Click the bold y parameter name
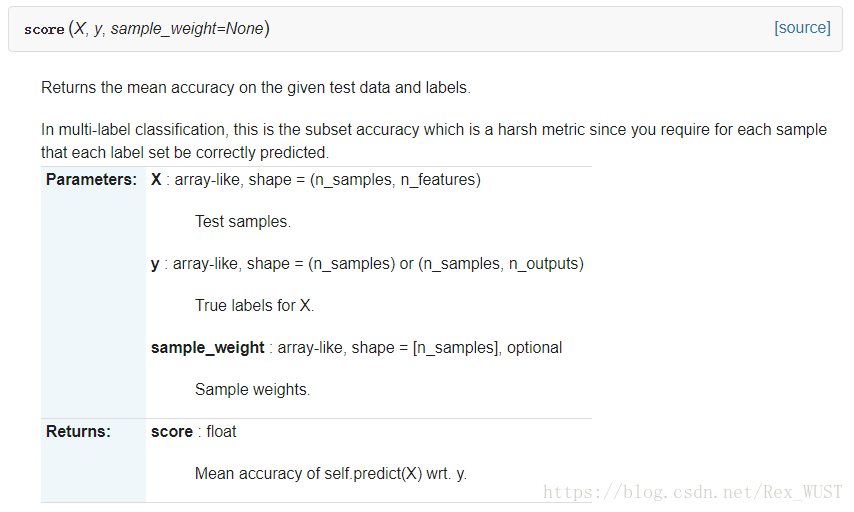This screenshot has height=512, width=854. 155,264
